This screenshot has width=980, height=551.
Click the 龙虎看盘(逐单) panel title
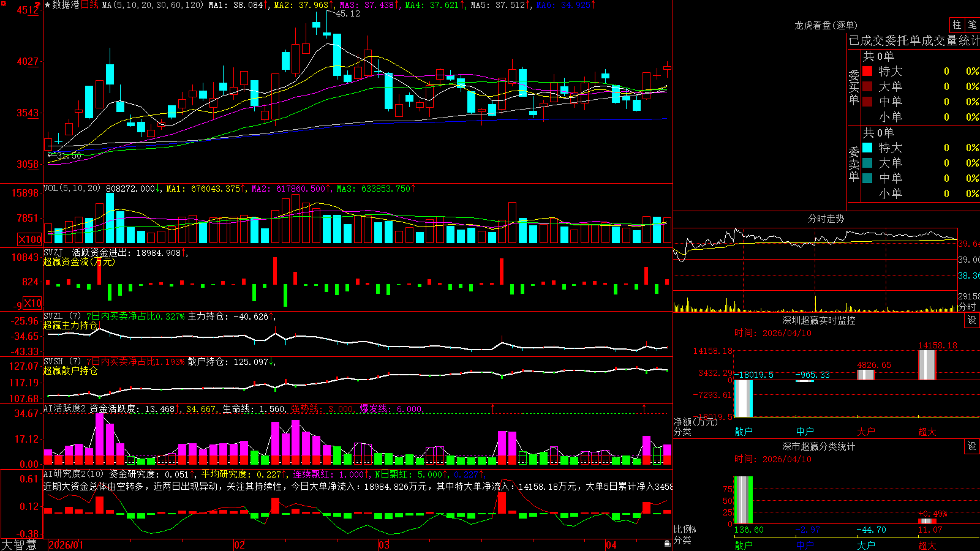[x=826, y=25]
